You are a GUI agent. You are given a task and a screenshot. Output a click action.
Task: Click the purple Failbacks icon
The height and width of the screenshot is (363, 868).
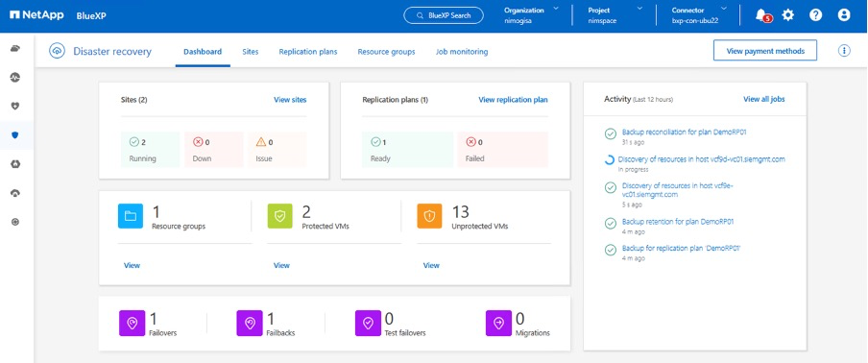[x=250, y=324]
